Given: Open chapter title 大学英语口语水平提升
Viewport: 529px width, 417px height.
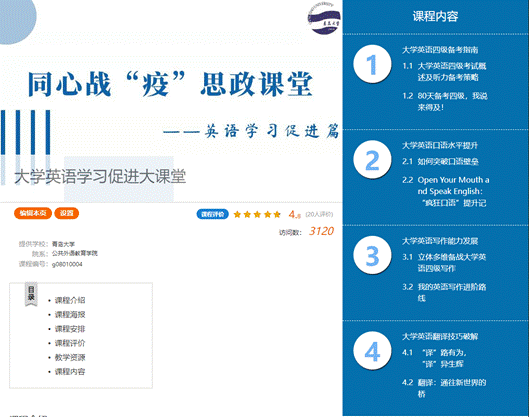Looking at the screenshot, I should (440, 145).
